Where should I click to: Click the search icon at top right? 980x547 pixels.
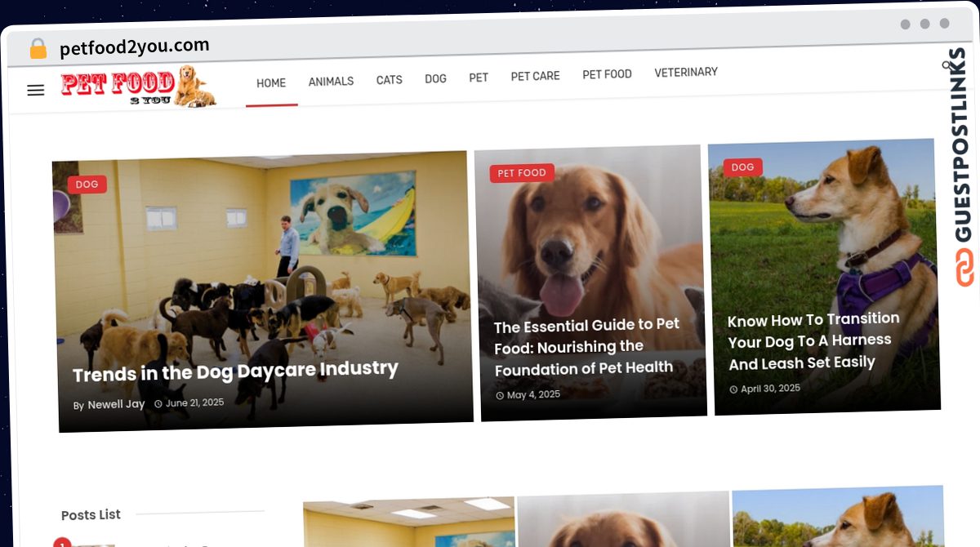(x=947, y=65)
